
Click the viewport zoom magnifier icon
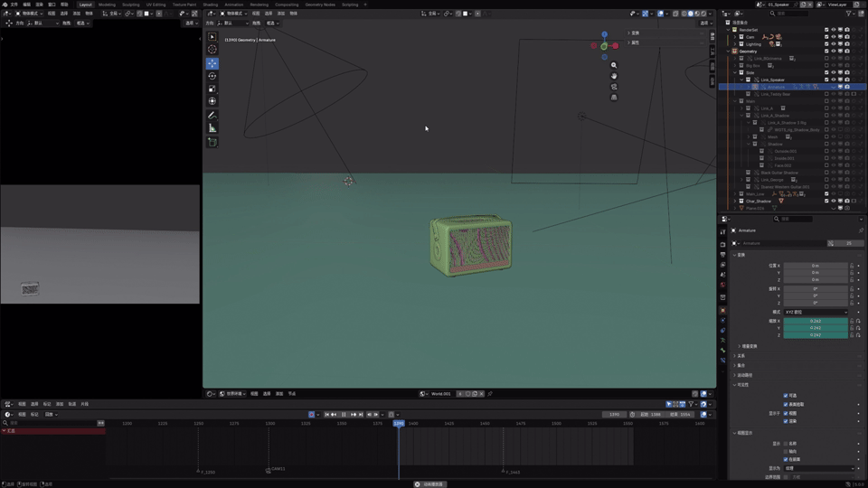pyautogui.click(x=614, y=65)
